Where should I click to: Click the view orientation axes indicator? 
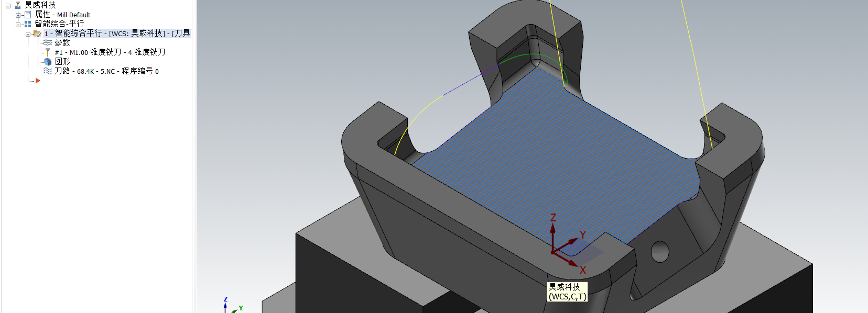[x=233, y=305]
